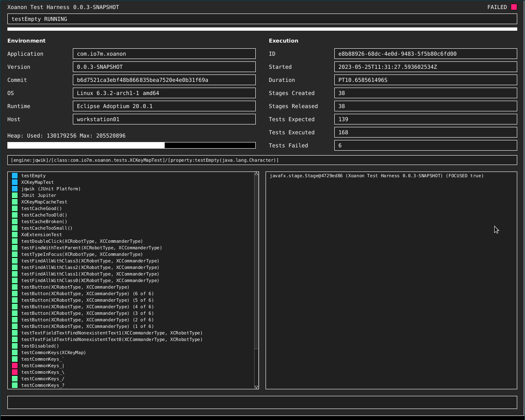Viewport: 525px width, 420px height.
Task: Click green square beside testButton (6 of 6)
Action: [15, 294]
